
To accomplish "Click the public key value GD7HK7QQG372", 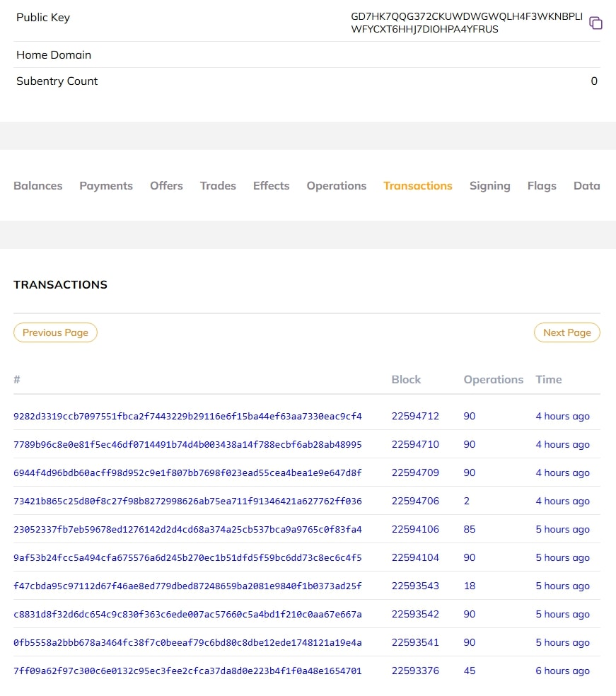I will [467, 23].
